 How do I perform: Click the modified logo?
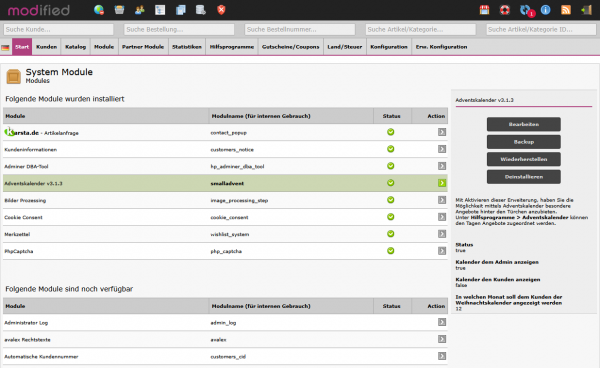[39, 10]
